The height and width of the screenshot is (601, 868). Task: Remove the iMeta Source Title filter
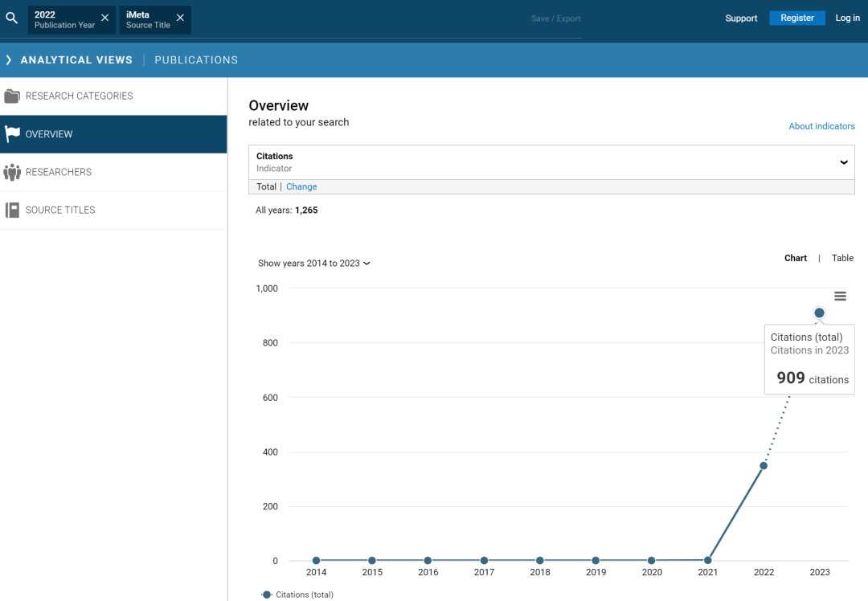point(181,18)
